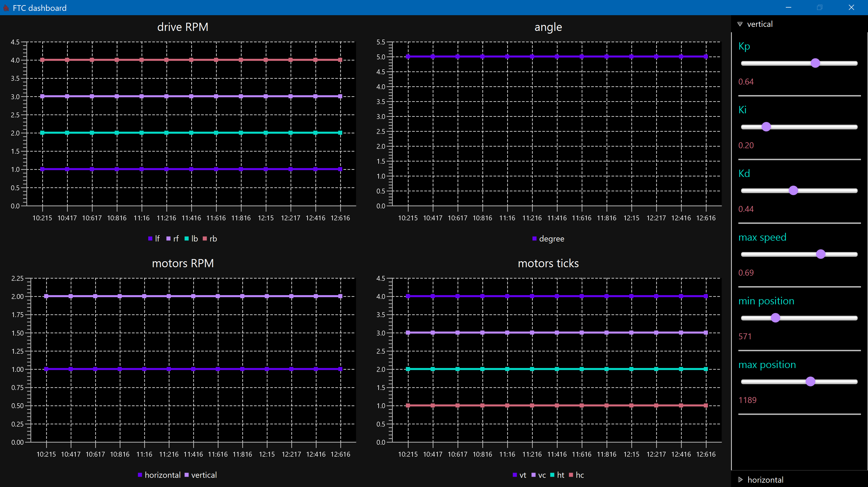
Task: Click the lf legend marker in drive RPM
Action: coord(150,238)
